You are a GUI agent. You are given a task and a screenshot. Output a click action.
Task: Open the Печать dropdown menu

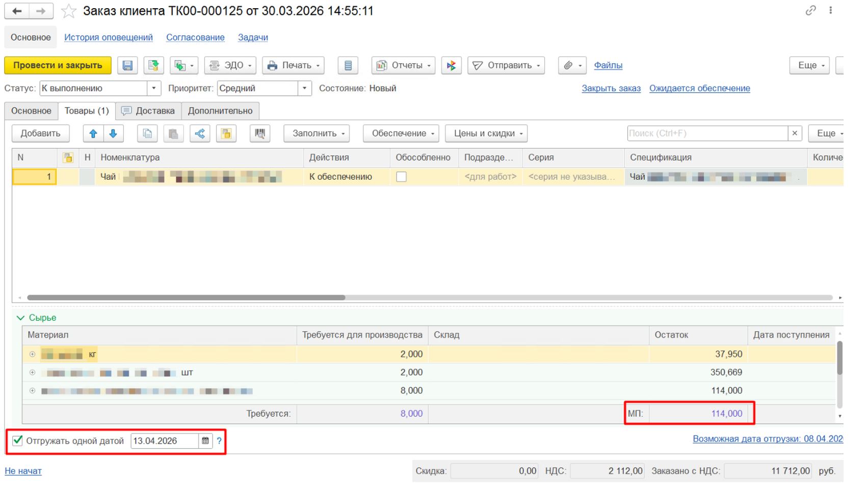294,65
